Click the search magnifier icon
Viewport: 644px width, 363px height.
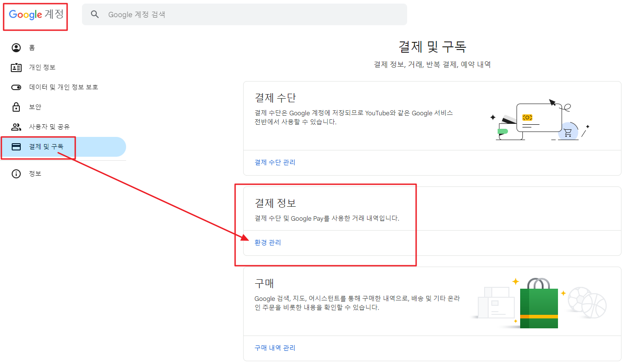95,14
